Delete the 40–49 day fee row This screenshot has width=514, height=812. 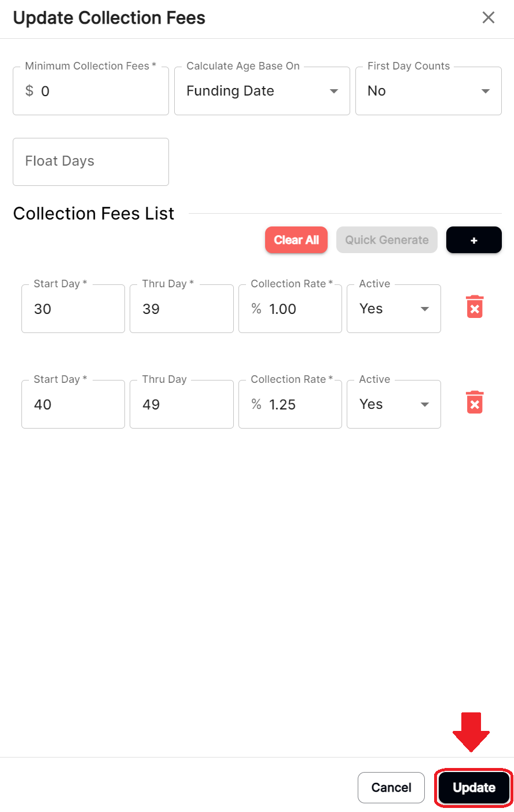(x=474, y=403)
